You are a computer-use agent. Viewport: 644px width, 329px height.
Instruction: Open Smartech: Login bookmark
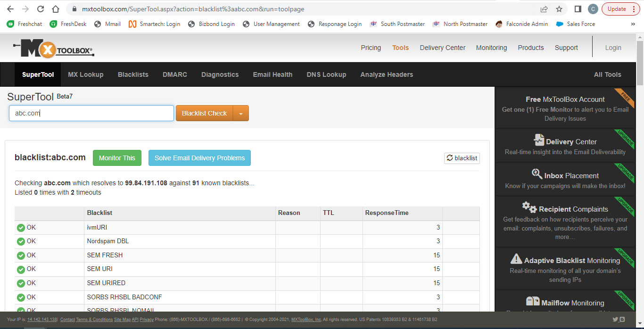pyautogui.click(x=155, y=24)
